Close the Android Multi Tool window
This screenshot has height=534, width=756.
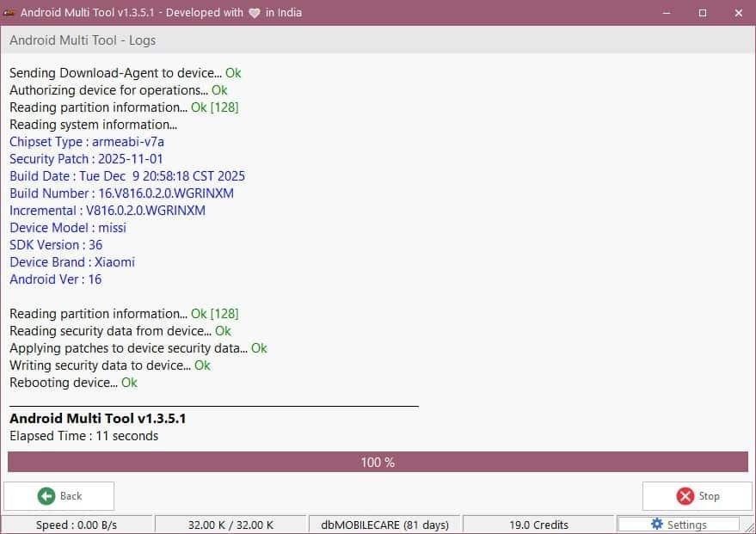[738, 13]
